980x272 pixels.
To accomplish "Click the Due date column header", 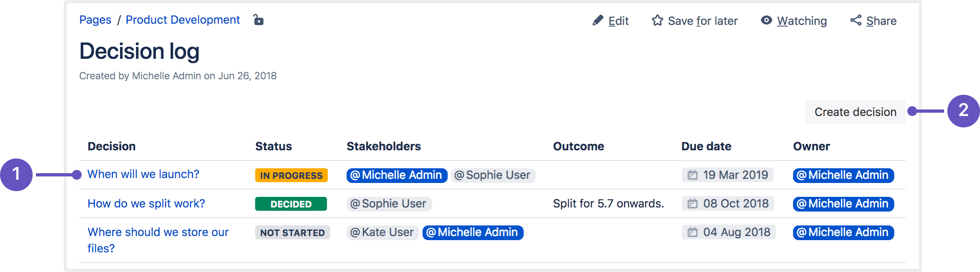I will click(x=706, y=146).
